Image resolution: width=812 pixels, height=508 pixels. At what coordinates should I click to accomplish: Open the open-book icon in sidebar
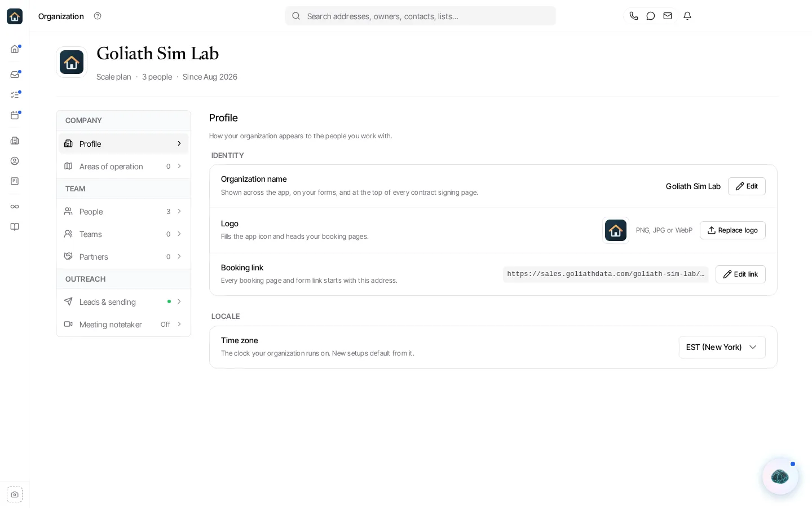tap(15, 227)
